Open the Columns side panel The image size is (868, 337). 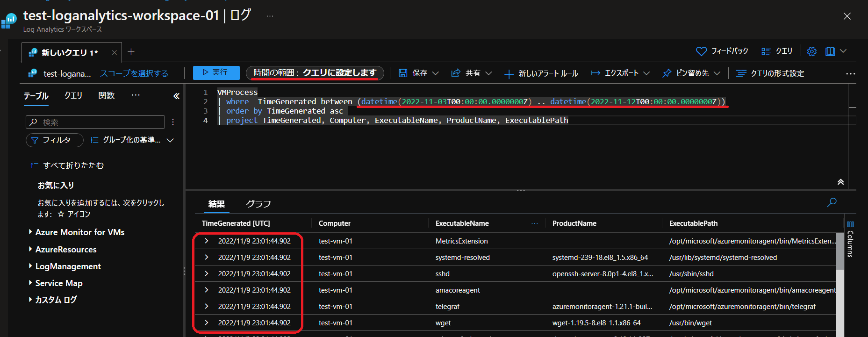[850, 239]
